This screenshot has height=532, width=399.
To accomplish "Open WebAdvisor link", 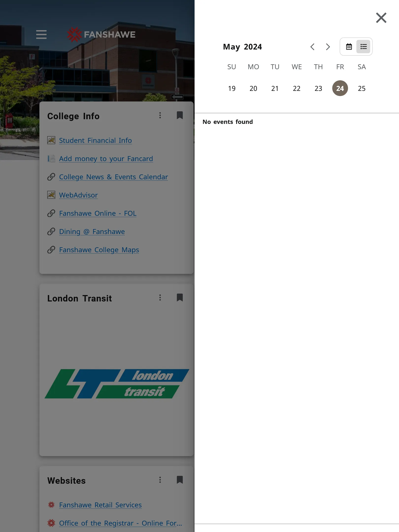I will click(78, 195).
